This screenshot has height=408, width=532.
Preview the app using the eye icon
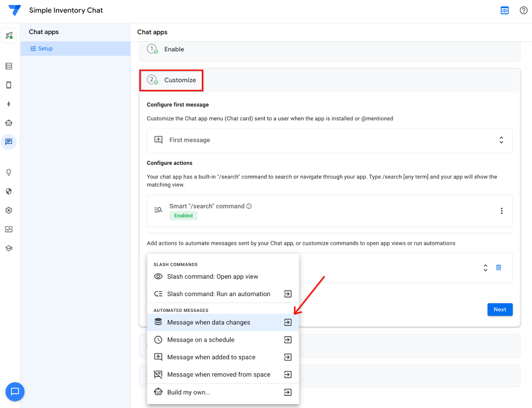coord(504,10)
